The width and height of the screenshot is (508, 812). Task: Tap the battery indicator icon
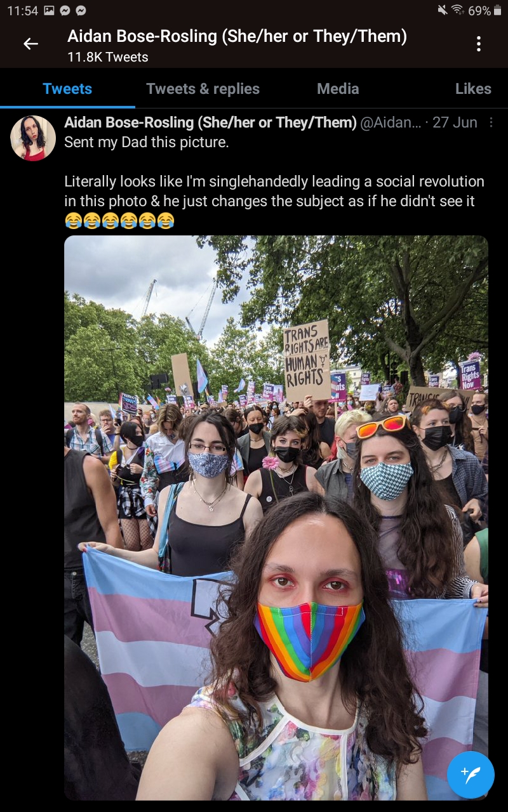click(497, 11)
